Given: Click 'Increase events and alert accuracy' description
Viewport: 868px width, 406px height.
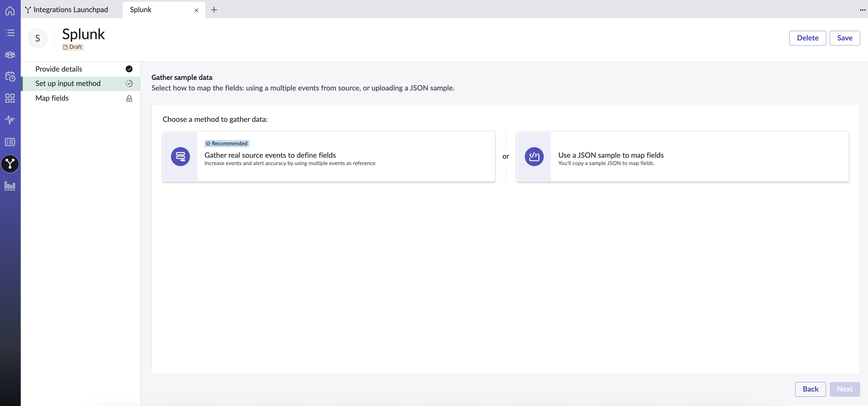Looking at the screenshot, I should coord(290,163).
